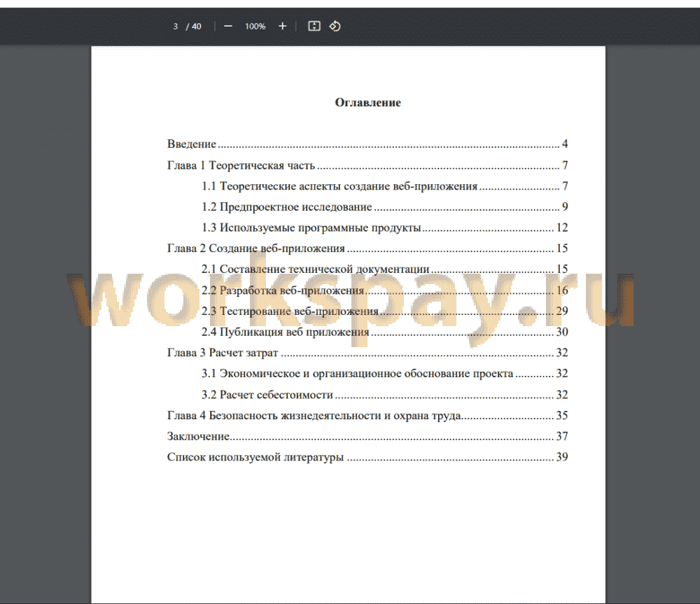Open the Введение contents entry
This screenshot has width=700, height=604.
pos(367,143)
